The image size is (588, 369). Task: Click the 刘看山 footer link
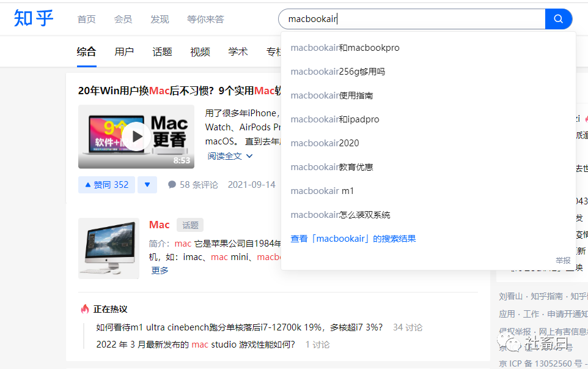(x=510, y=296)
